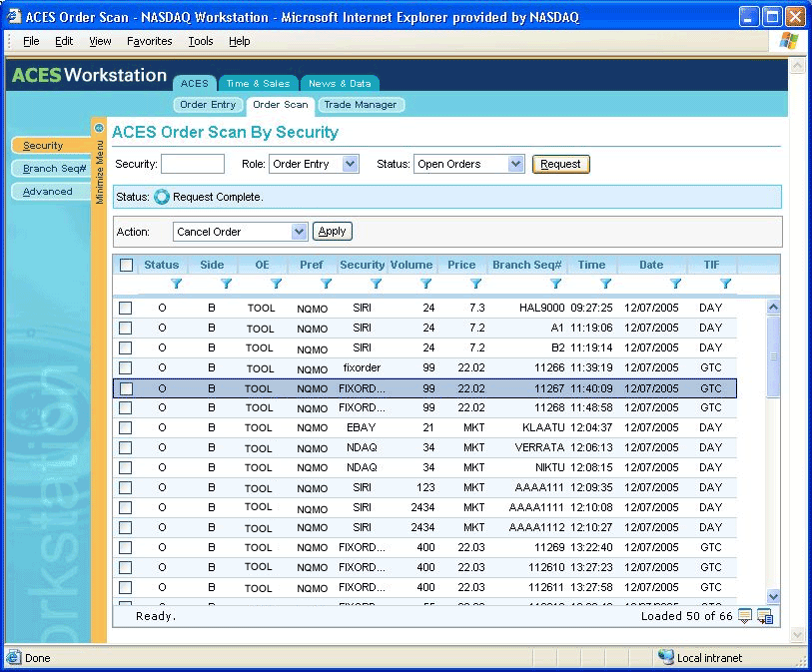
Task: Click the Internet Explorer icon in the title bar
Action: click(x=13, y=17)
